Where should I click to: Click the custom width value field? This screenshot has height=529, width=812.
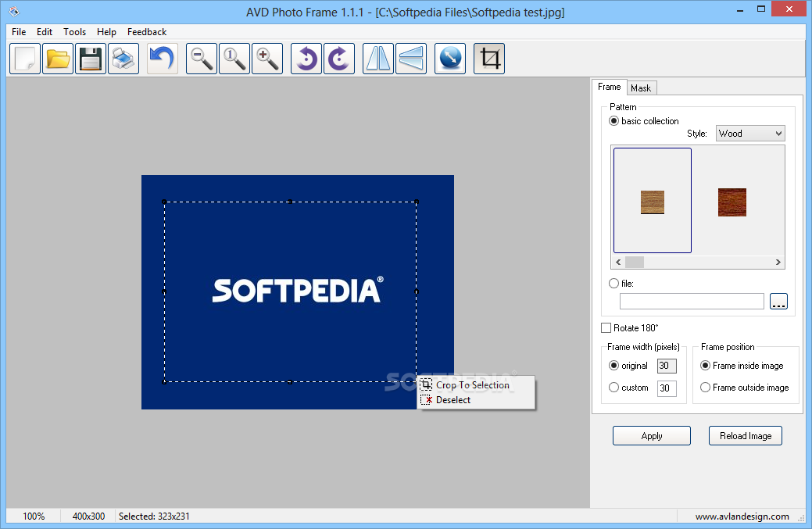coord(667,388)
